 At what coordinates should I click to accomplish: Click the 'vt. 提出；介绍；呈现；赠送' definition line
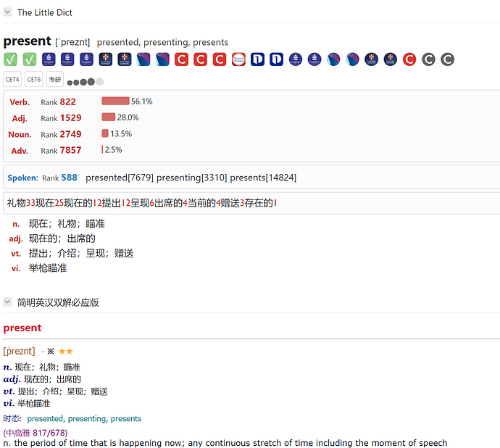[x=72, y=253]
